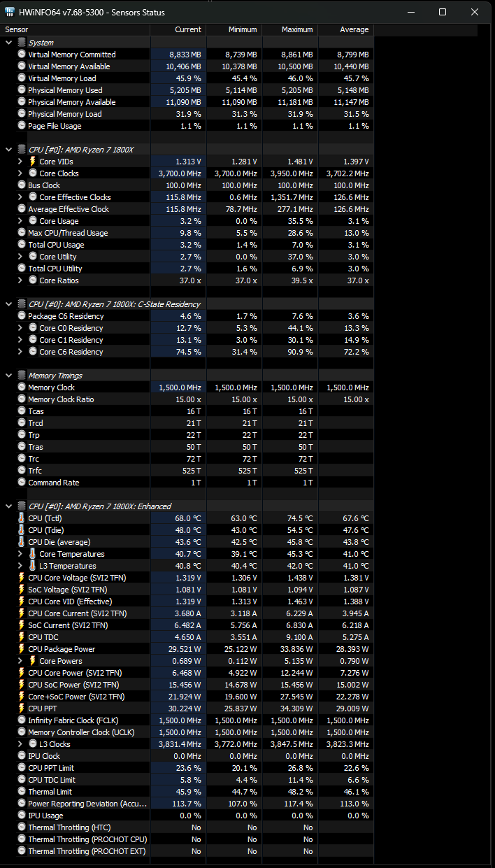Collapse the C-State Residency group
Screen dimensions: 495x868
(8, 304)
